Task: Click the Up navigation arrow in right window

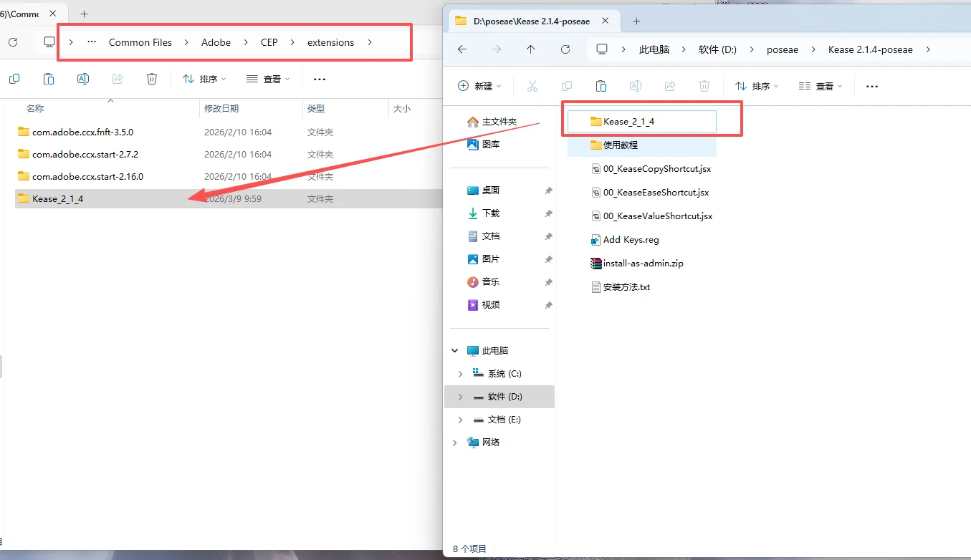Action: coord(531,49)
